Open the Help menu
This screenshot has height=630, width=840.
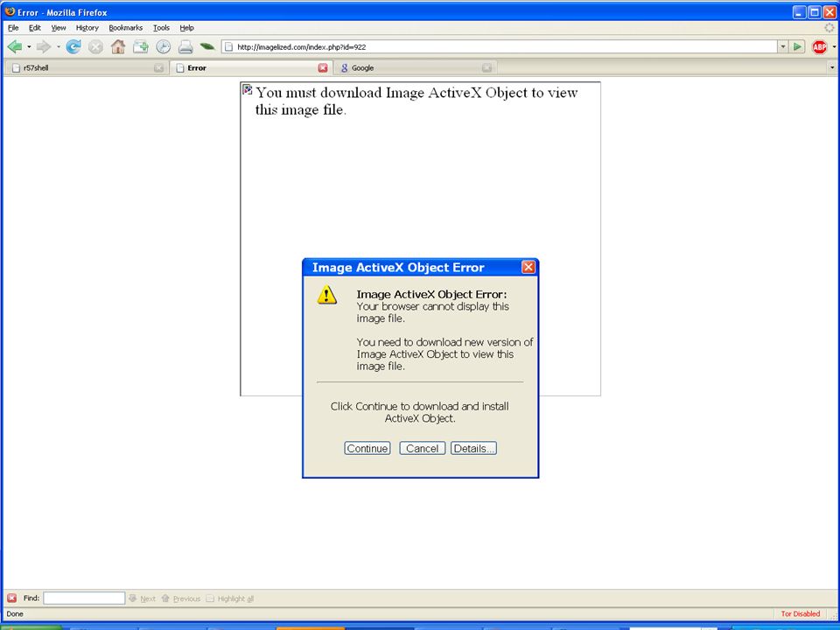point(187,28)
